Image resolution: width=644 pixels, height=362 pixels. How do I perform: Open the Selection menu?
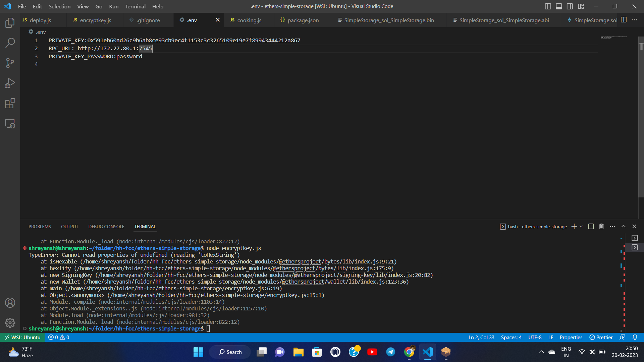59,6
